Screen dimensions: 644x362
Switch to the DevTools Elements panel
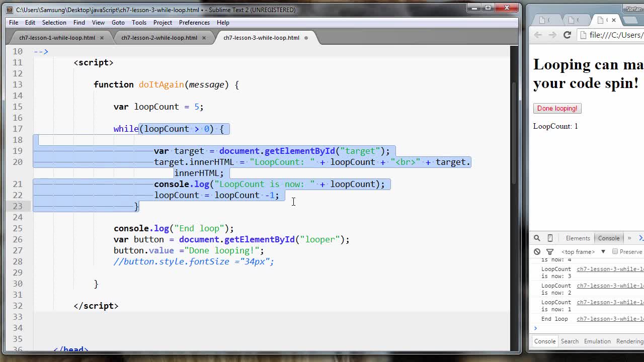click(578, 238)
